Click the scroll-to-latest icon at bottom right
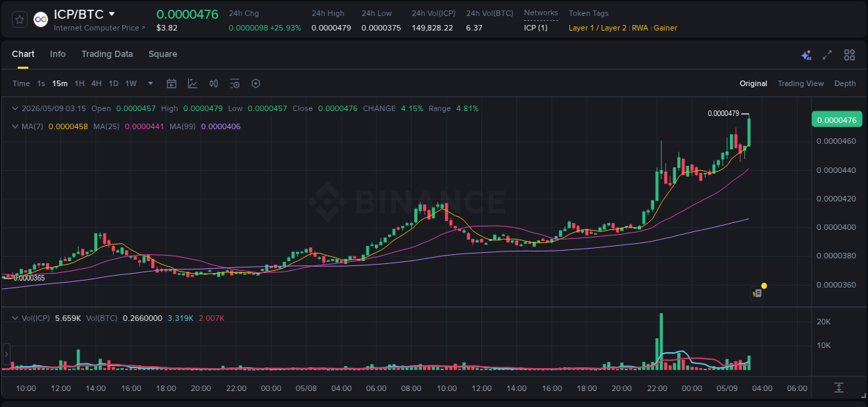868x407 pixels. pos(839,387)
